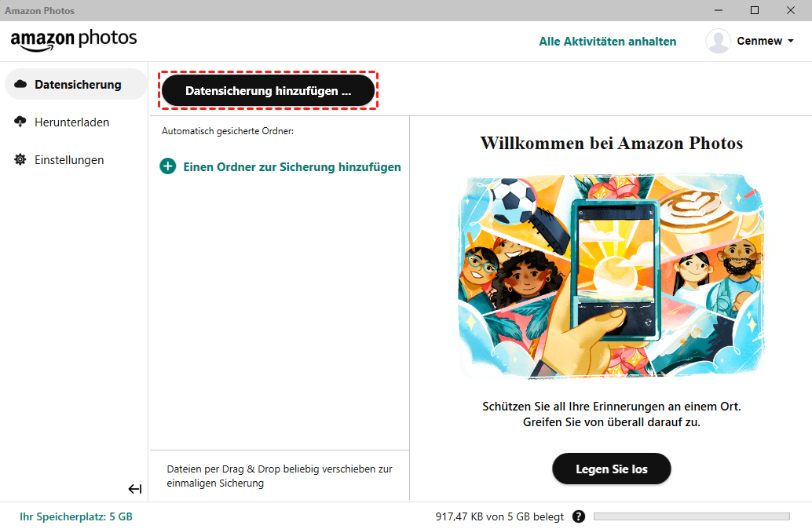The height and width of the screenshot is (529, 812).
Task: Click the amazon photos logo
Action: click(74, 40)
